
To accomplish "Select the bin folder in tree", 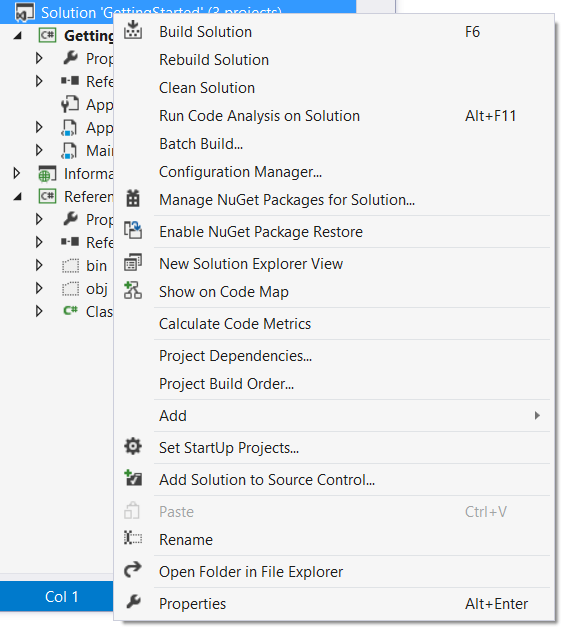I will [96, 266].
